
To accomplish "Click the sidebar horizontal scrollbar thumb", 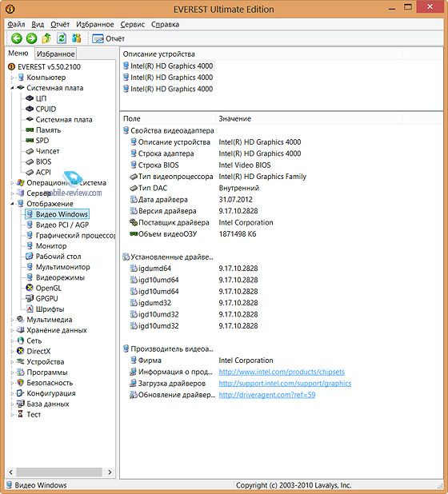I will 59,472.
